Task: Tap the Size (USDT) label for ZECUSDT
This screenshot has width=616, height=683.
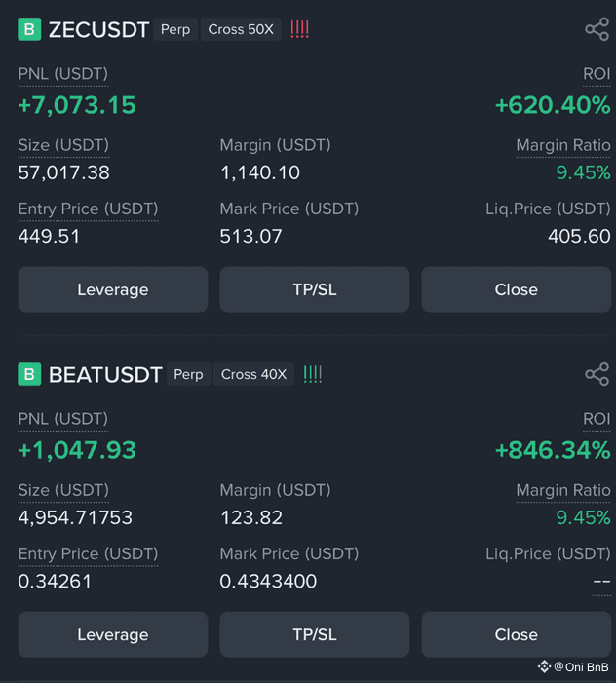Action: coord(63,145)
